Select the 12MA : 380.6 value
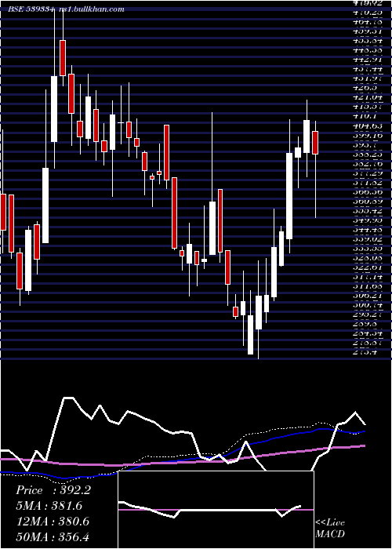 click(53, 522)
